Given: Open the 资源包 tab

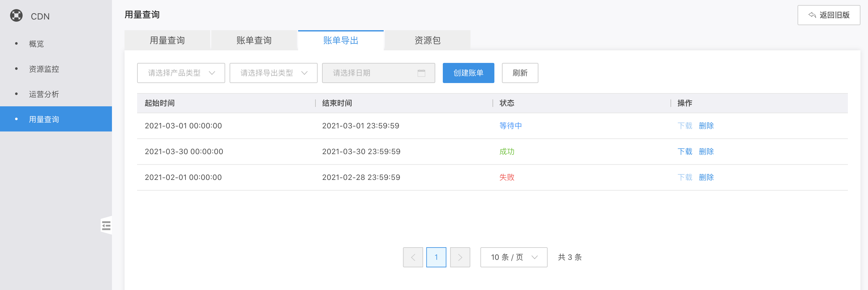Looking at the screenshot, I should point(427,41).
